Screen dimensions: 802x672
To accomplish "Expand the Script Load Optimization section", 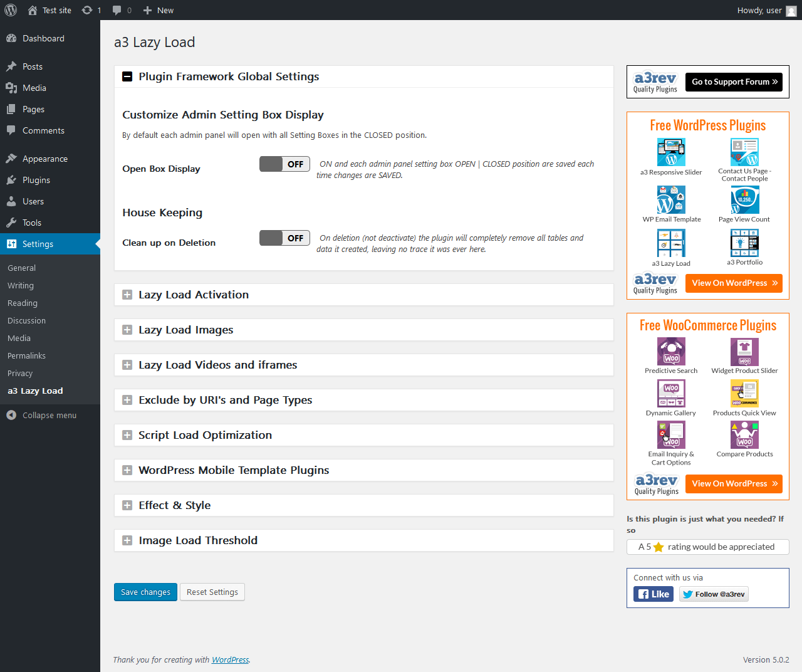I will pos(127,435).
